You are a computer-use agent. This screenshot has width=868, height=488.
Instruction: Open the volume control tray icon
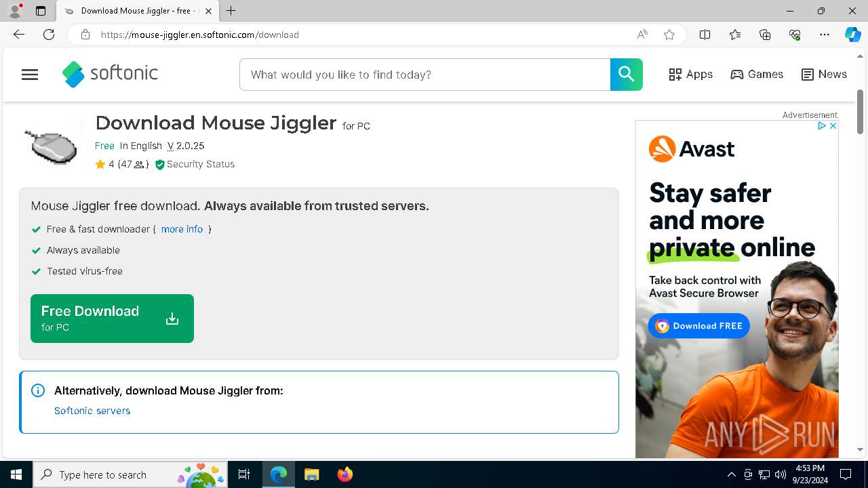point(781,474)
